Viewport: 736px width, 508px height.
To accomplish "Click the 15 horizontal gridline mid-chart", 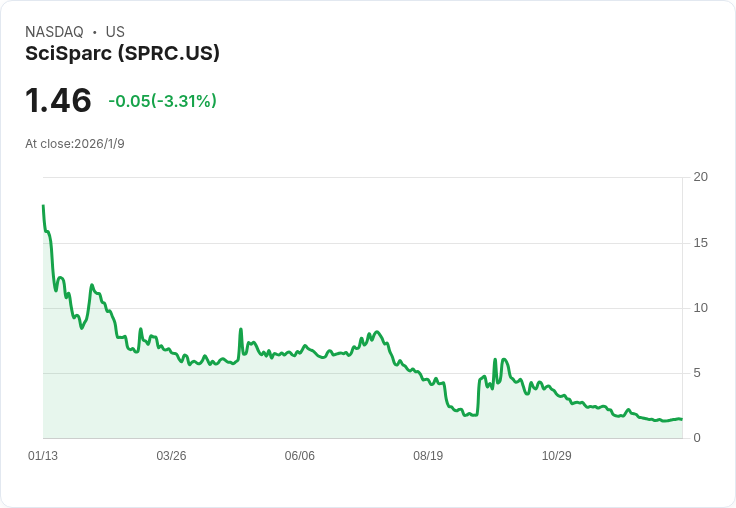I will [362, 243].
